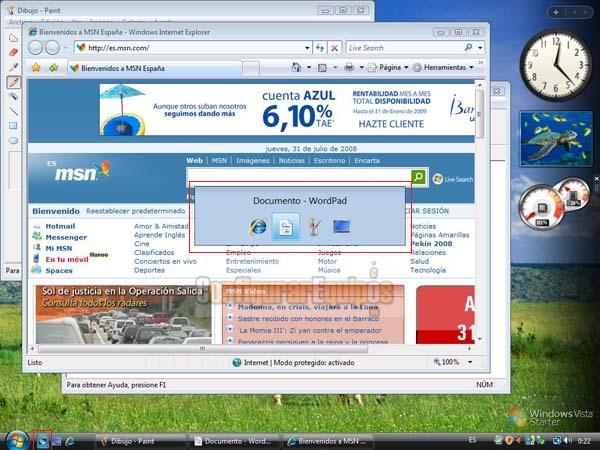Select the Line tool in Paint

tap(13, 111)
